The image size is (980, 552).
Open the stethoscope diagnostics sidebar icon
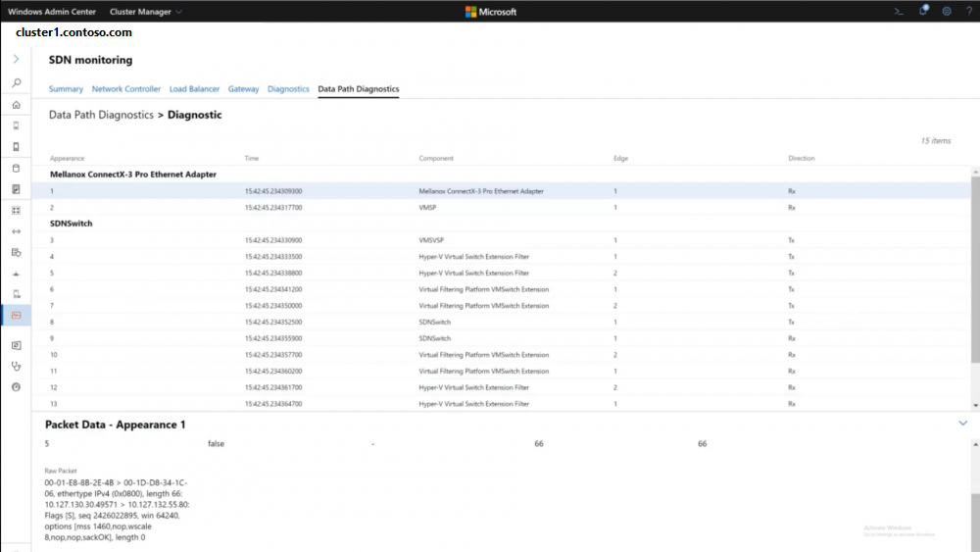[17, 367]
